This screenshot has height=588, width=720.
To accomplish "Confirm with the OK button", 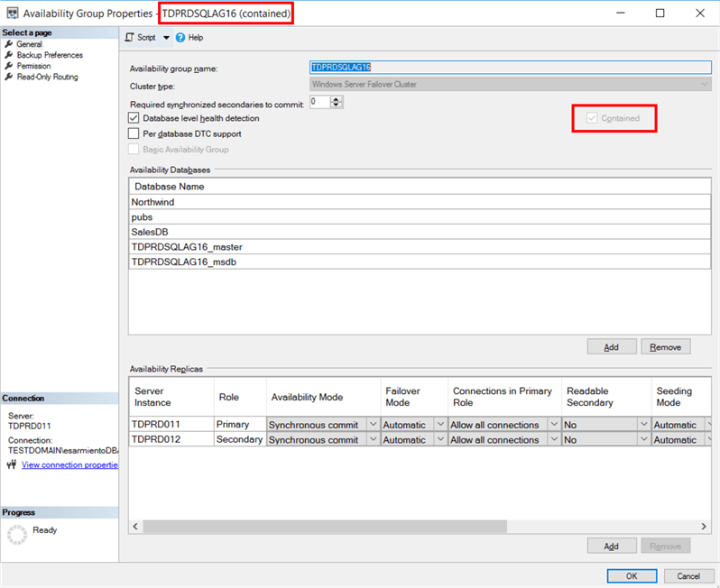I will (x=632, y=576).
